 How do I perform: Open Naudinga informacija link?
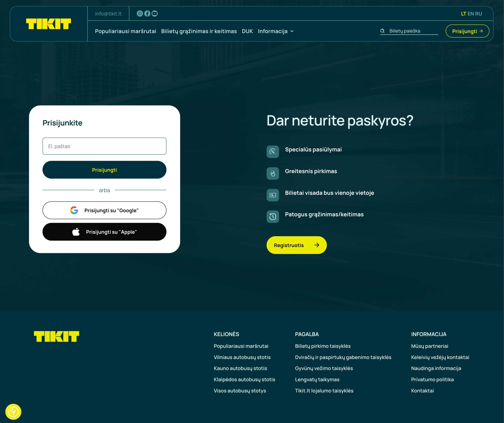point(436,368)
